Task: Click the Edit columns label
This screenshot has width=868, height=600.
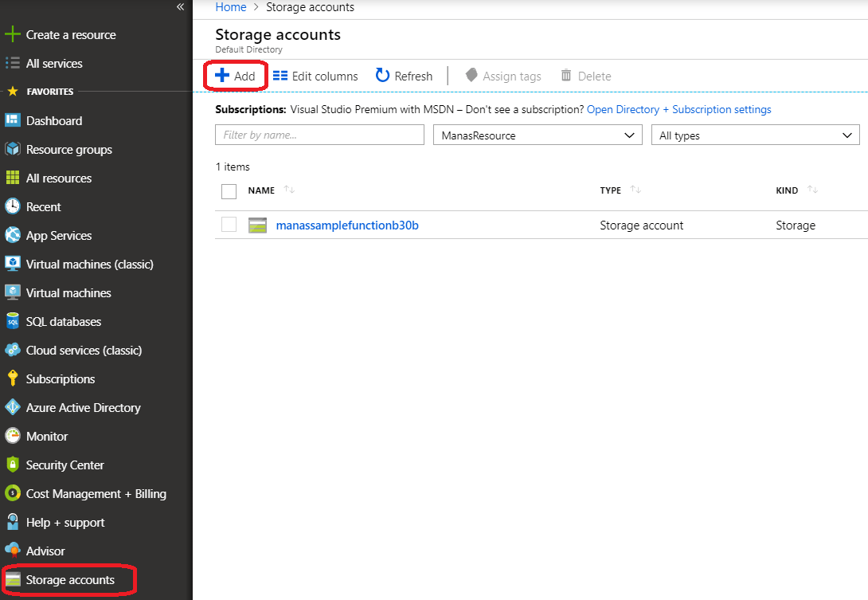Action: click(325, 76)
